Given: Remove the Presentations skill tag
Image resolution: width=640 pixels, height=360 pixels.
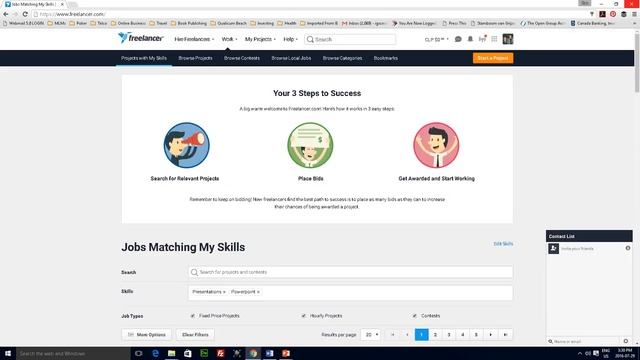Looking at the screenshot, I should [224, 292].
